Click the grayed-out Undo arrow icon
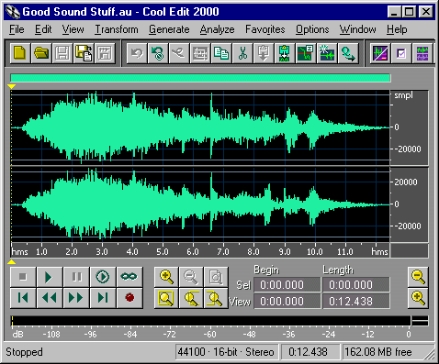This screenshot has height=364, width=439. 137,53
